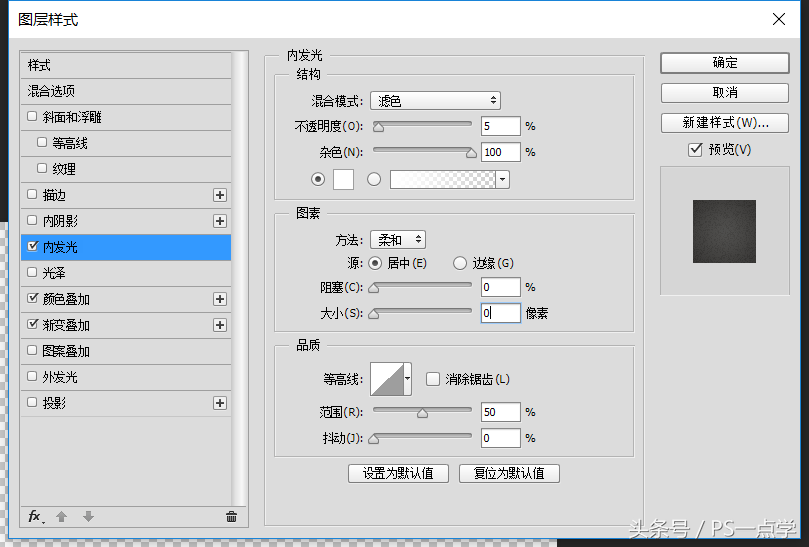Viewport: 809px width, 547px height.
Task: Add another 内阴影 effect with plus icon
Action: (220, 221)
